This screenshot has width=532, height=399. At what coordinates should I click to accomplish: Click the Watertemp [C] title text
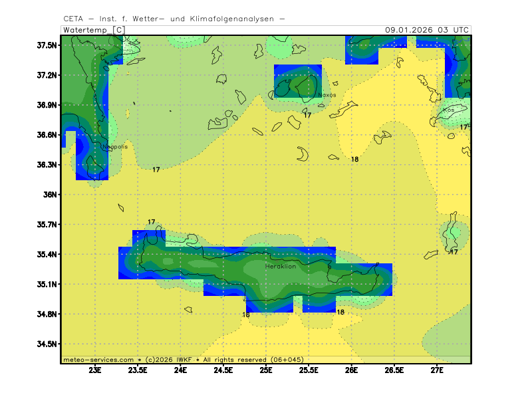pyautogui.click(x=92, y=30)
